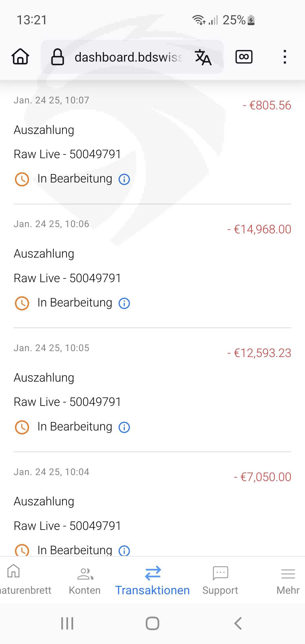Show info for the €7,050.00 withdrawal status
Viewport: 305px width, 644px height.
click(124, 551)
